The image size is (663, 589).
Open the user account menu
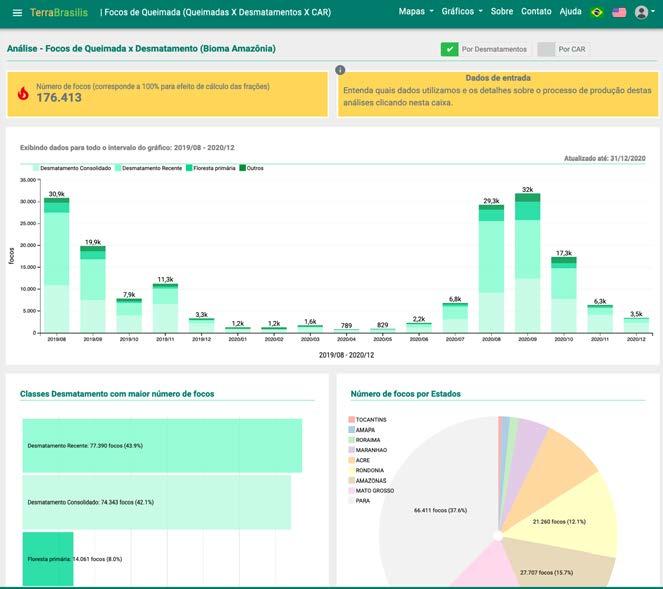[x=645, y=12]
